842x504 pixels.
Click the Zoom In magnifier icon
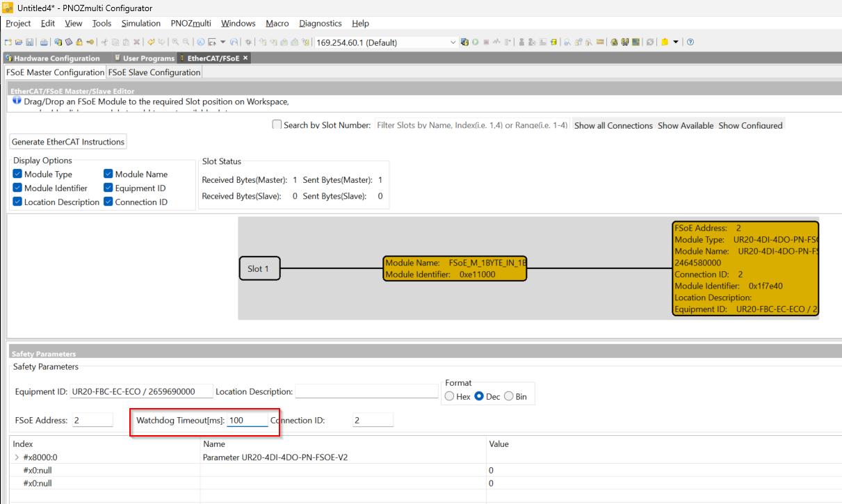[x=175, y=42]
